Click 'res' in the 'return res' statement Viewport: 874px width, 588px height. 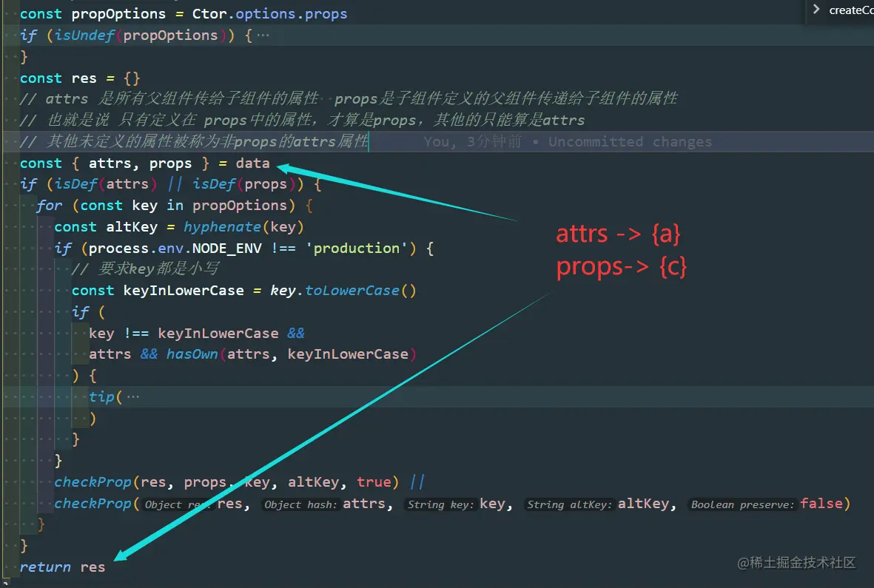tap(93, 567)
